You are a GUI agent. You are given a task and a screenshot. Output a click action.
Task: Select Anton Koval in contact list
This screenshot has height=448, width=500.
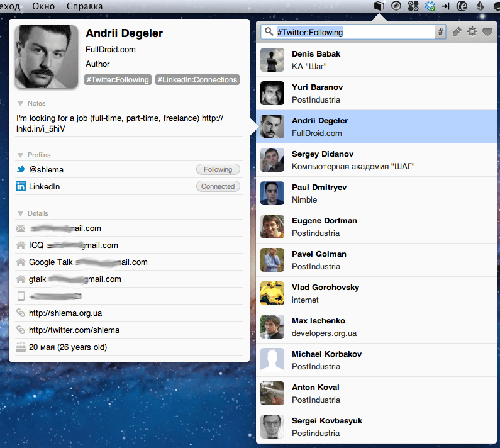click(x=376, y=393)
